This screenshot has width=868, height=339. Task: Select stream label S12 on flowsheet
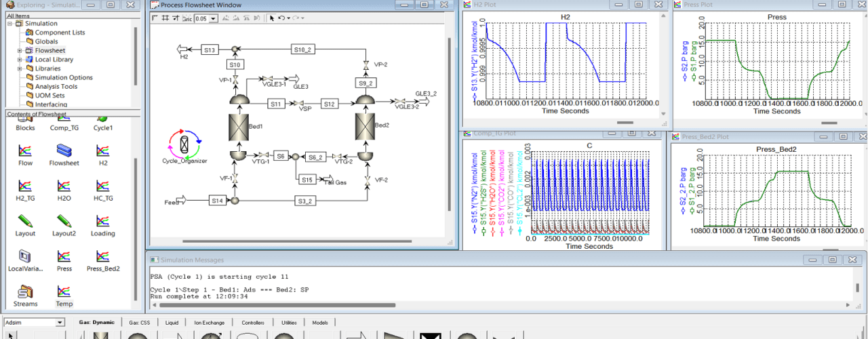329,104
